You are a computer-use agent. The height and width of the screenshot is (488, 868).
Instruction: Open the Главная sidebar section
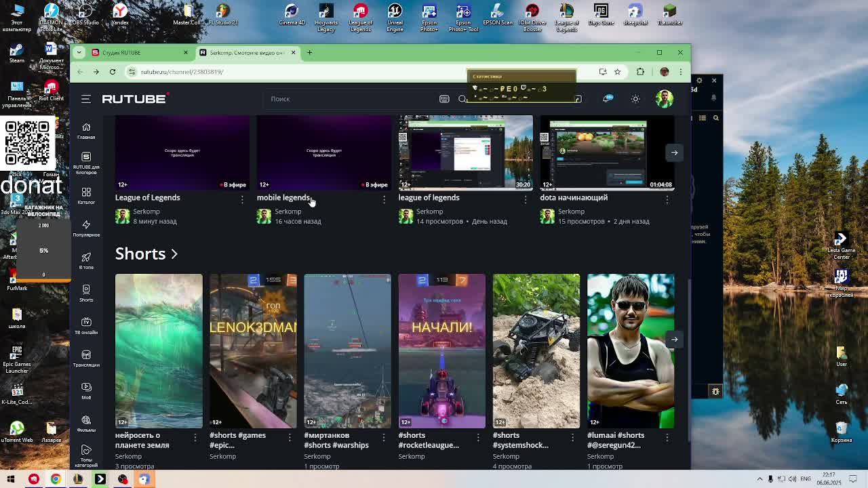(86, 130)
